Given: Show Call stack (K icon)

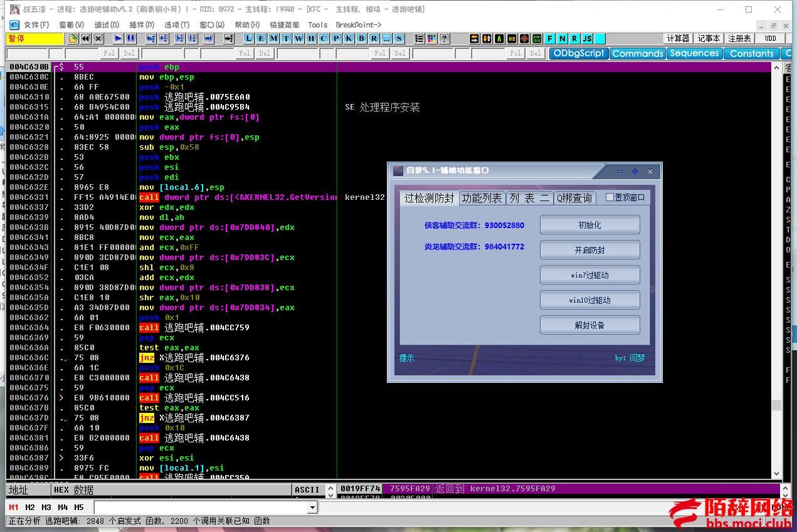Looking at the screenshot, I should tap(349, 38).
